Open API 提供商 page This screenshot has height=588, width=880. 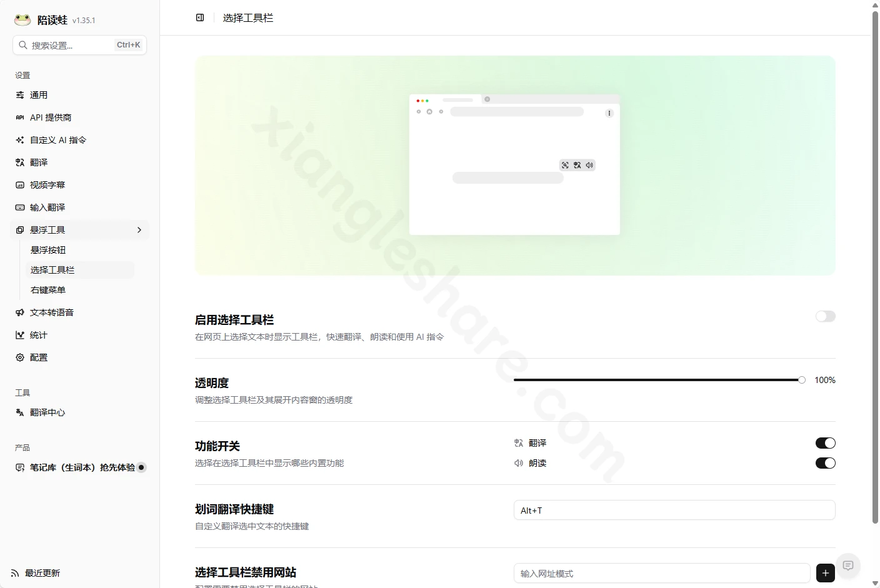(x=80, y=117)
